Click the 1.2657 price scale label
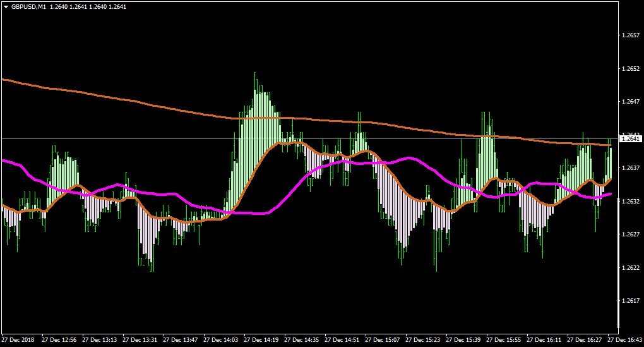This screenshot has width=644, height=347. pyautogui.click(x=631, y=35)
